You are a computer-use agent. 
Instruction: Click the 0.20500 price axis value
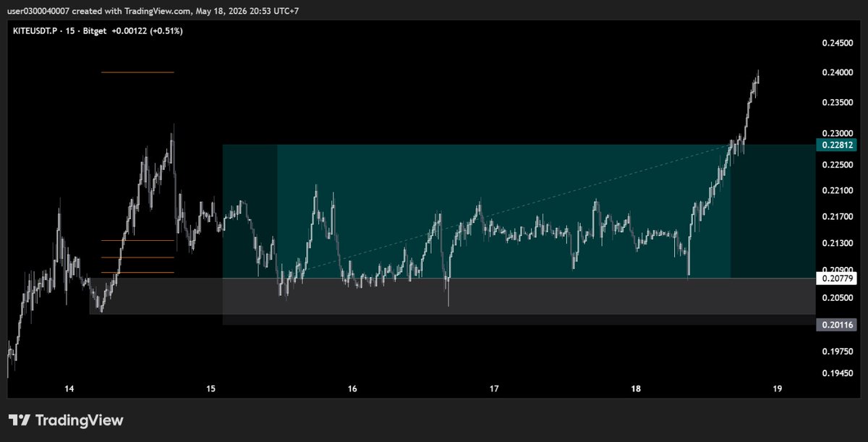pyautogui.click(x=838, y=297)
